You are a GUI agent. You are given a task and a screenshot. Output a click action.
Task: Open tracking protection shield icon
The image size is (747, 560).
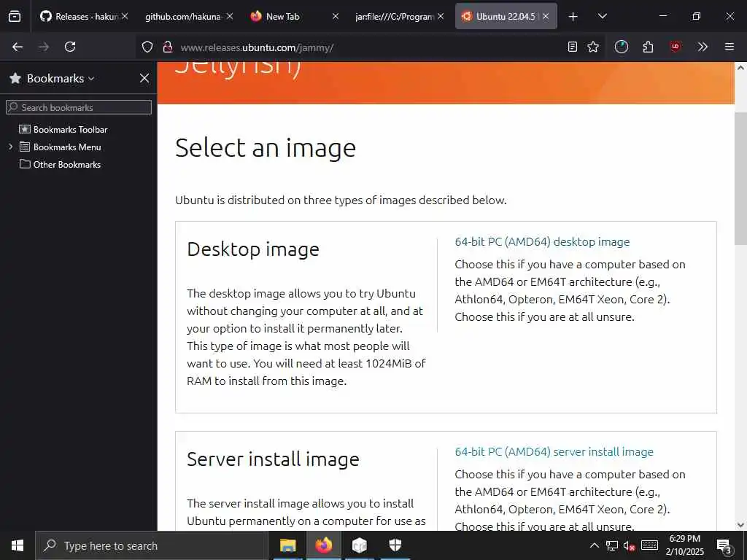coord(147,47)
